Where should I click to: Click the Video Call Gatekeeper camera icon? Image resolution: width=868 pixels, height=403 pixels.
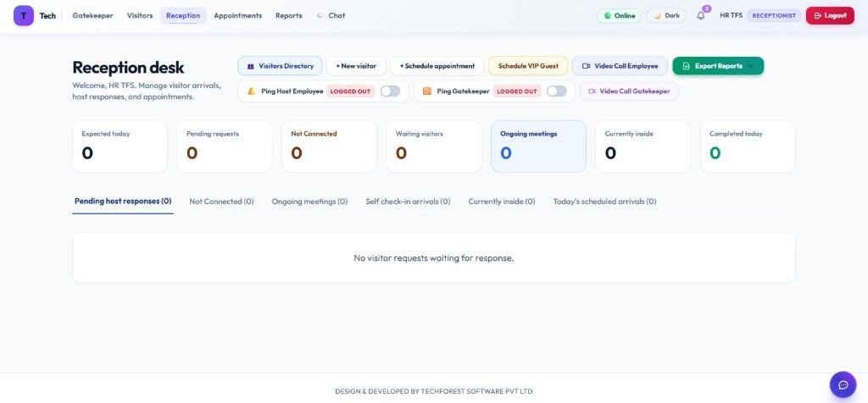pyautogui.click(x=592, y=91)
